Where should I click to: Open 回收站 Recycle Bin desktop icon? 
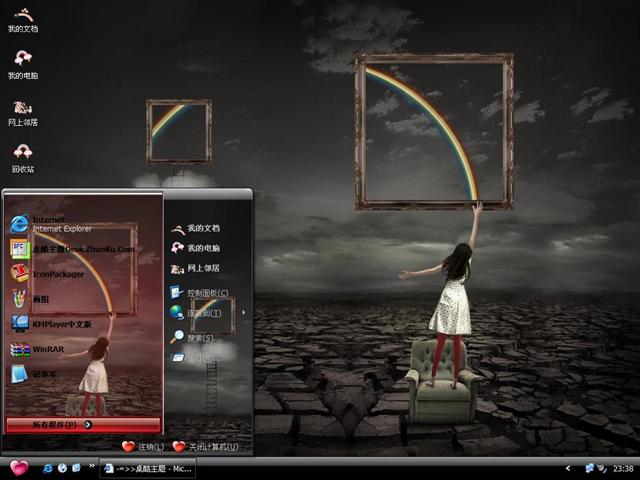[22, 155]
